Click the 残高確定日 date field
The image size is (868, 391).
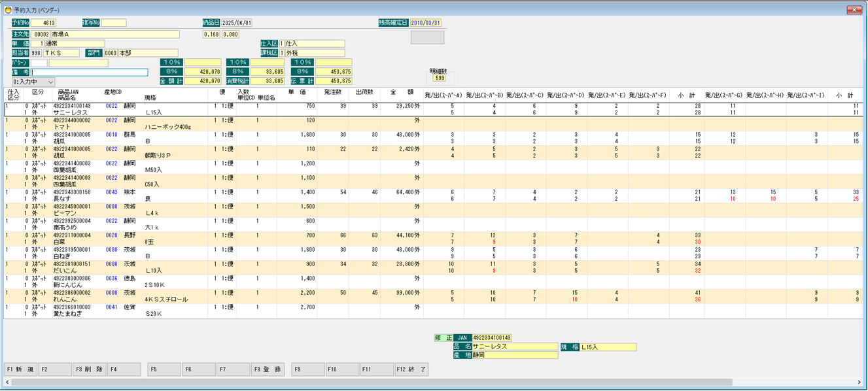click(426, 23)
